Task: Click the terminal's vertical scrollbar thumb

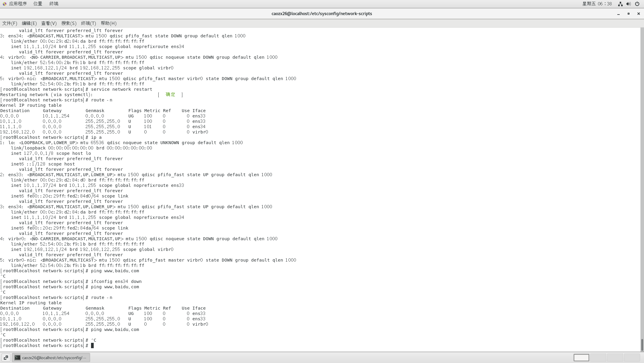Action: (642, 345)
